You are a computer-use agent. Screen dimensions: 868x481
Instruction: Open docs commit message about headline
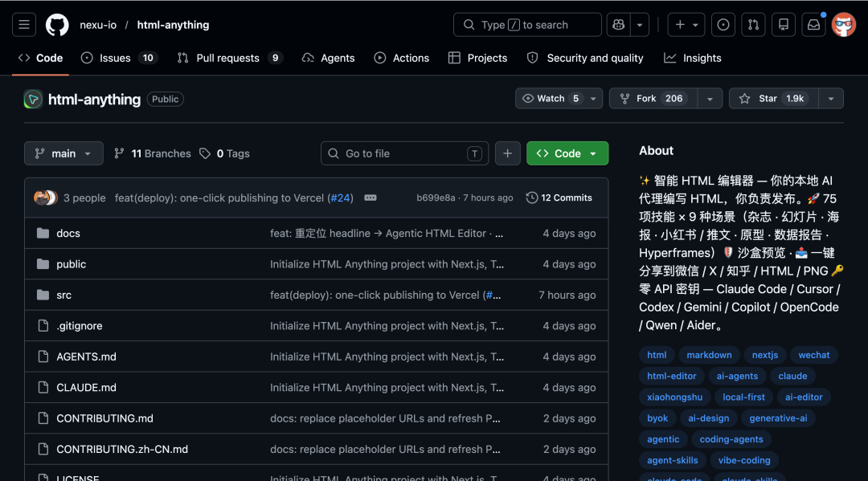(x=387, y=234)
